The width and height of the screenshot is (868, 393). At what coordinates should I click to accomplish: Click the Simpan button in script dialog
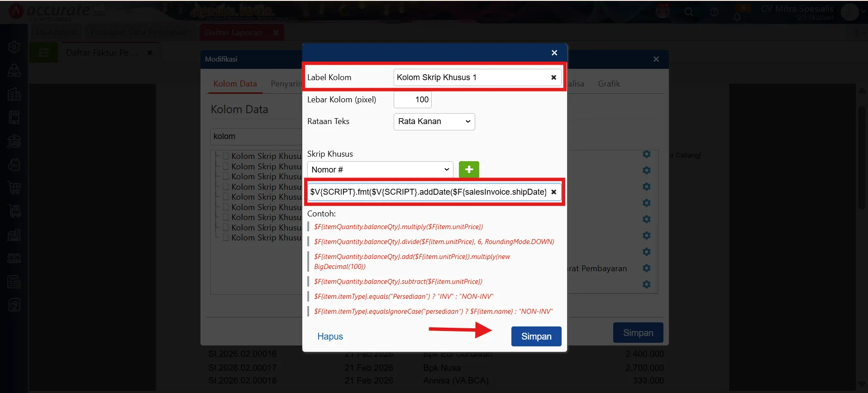[x=536, y=336]
